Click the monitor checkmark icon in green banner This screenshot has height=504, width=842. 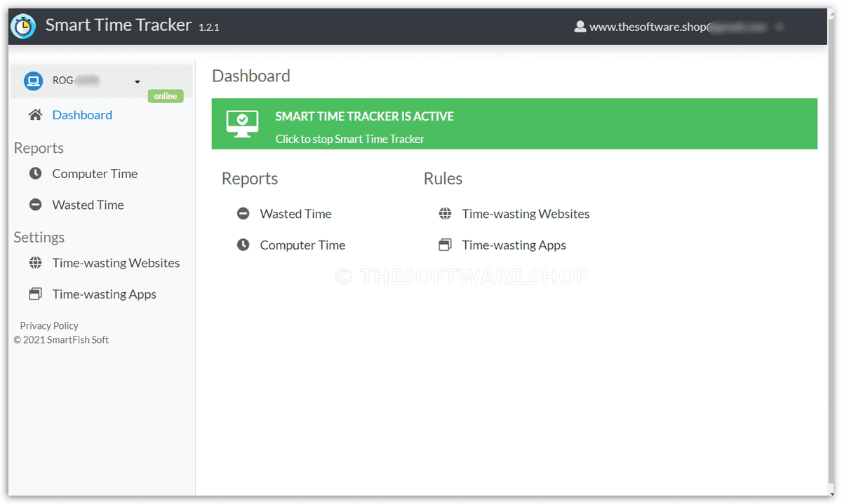pyautogui.click(x=242, y=123)
